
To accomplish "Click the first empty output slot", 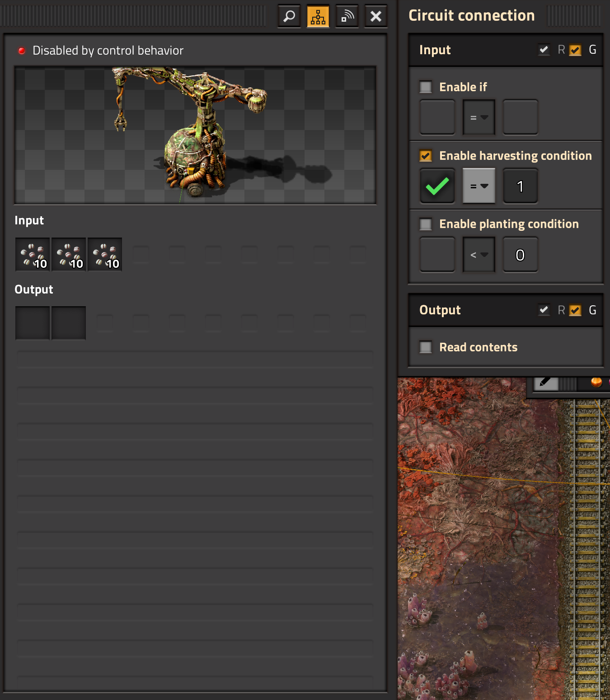I will point(33,323).
